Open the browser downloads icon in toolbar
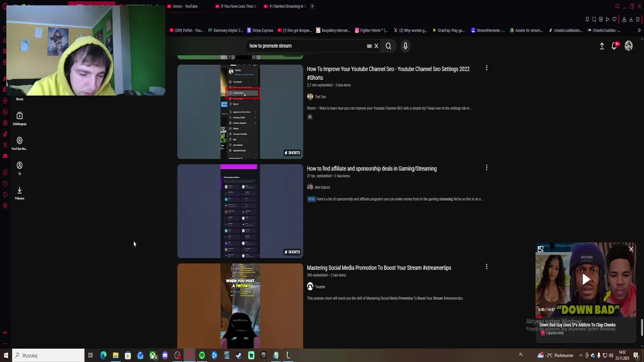This screenshot has width=644, height=362. [x=631, y=20]
